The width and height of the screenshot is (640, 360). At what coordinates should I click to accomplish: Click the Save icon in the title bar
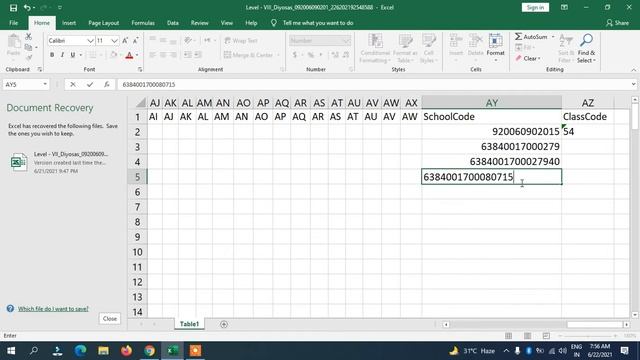tap(13, 7)
